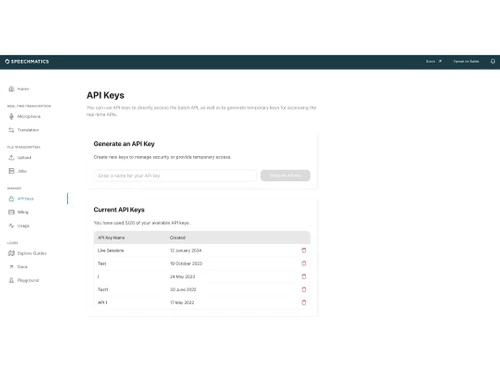Select the Live Sessions key name
The width and height of the screenshot is (500, 375).
tap(111, 250)
